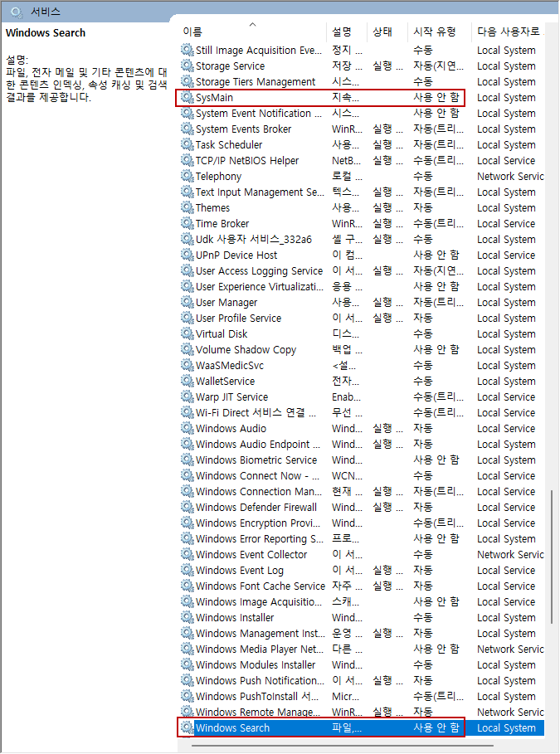Click the 실행 status of Themes
560x754 pixels.
(x=387, y=207)
